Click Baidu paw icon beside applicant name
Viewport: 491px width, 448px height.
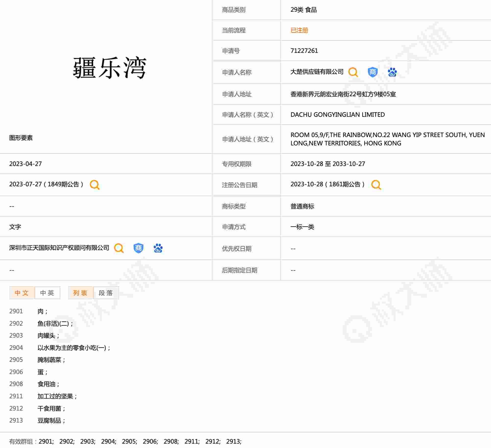point(392,72)
